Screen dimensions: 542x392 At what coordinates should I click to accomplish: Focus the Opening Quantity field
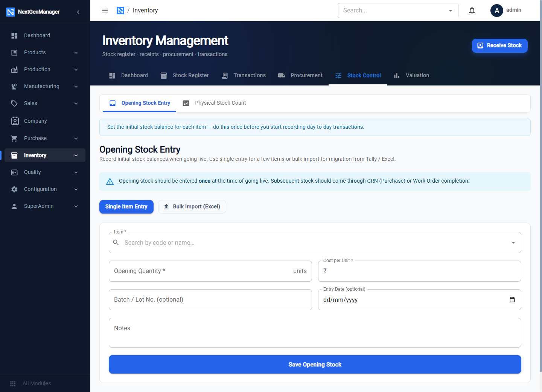point(210,271)
